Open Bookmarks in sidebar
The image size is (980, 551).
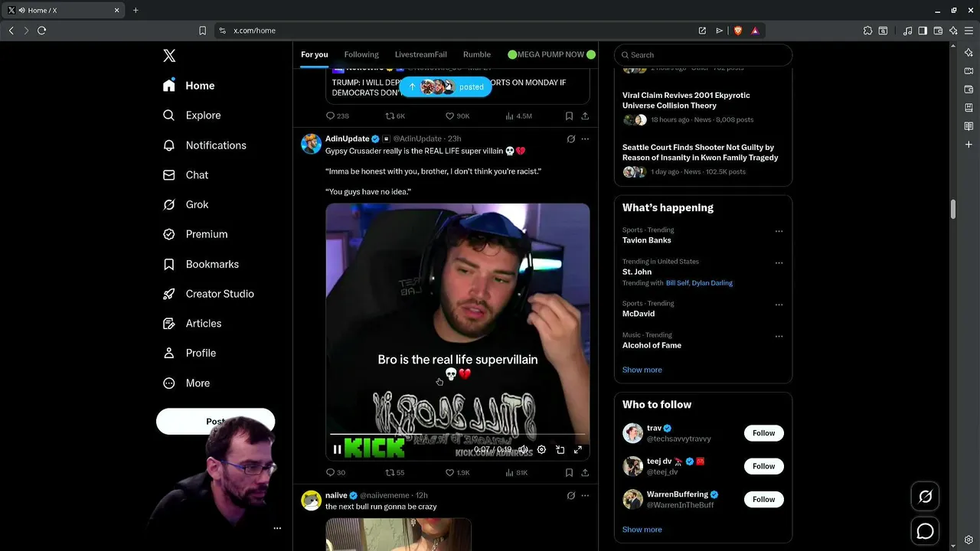point(201,264)
